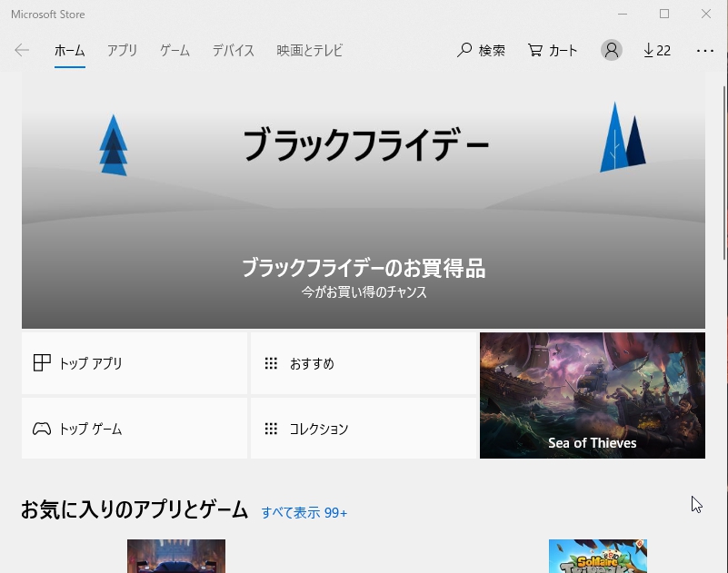The width and height of the screenshot is (728, 573).
Task: Open the コレクション tile label
Action: pyautogui.click(x=319, y=429)
